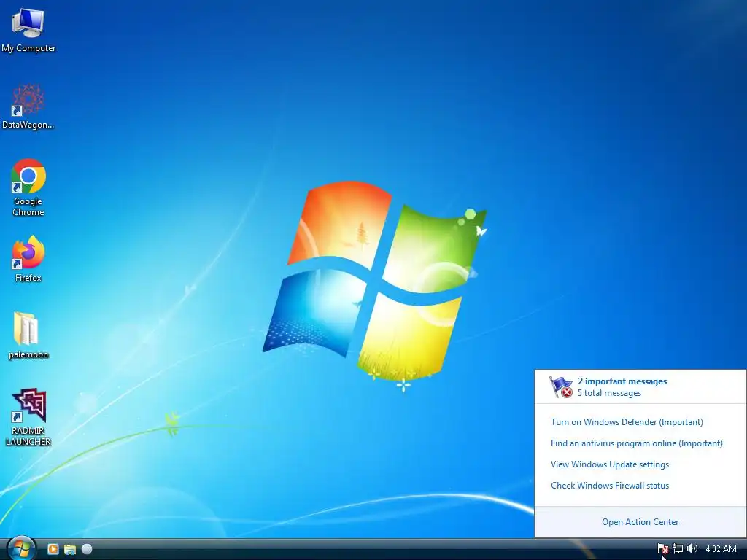Select the Firefox desktop shortcut
Screen dimensions: 747x560
tap(28, 259)
